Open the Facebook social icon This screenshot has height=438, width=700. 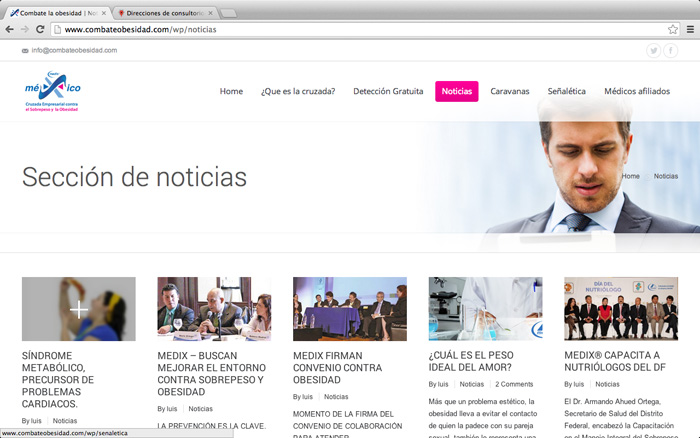pyautogui.click(x=671, y=50)
